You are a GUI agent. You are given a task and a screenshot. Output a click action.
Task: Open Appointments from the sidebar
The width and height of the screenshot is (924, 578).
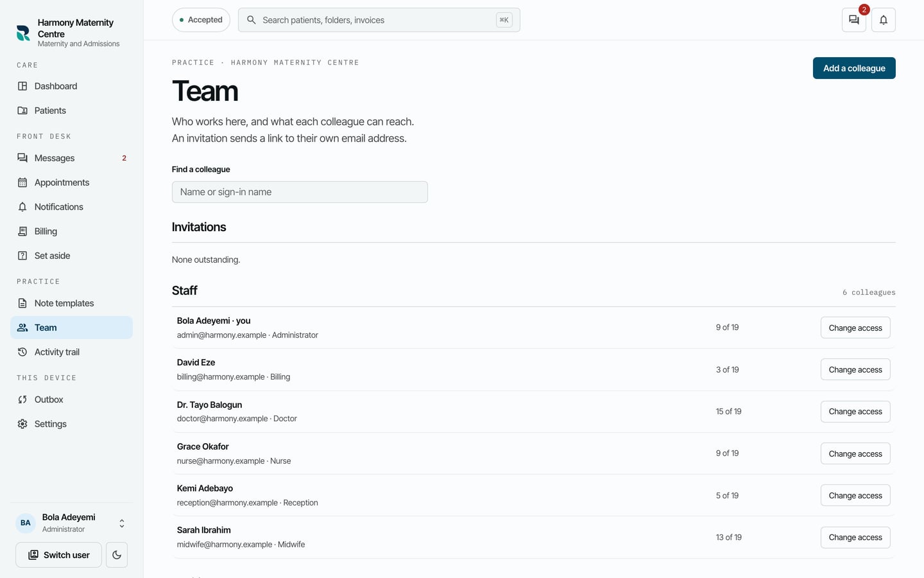72,182
